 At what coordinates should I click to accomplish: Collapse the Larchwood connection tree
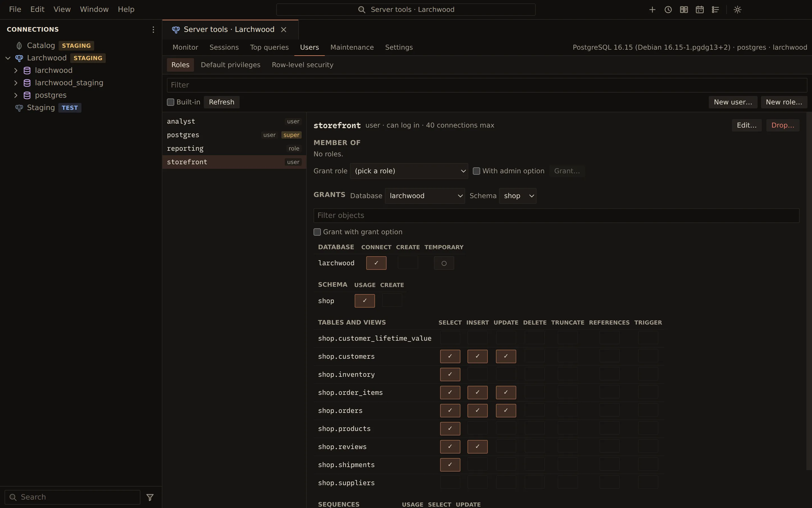coord(8,58)
